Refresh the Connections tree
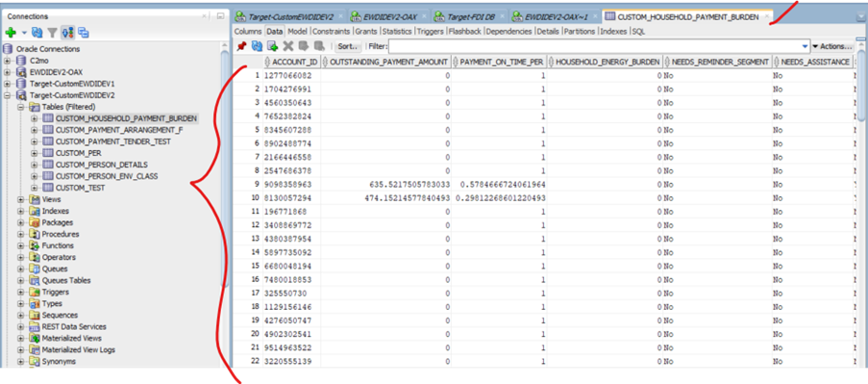The width and height of the screenshot is (868, 384). 37,33
